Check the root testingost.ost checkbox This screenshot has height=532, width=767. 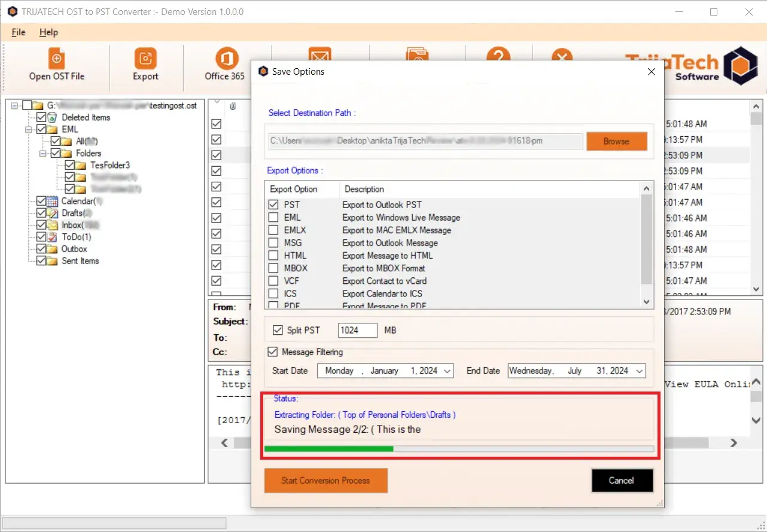[26, 105]
